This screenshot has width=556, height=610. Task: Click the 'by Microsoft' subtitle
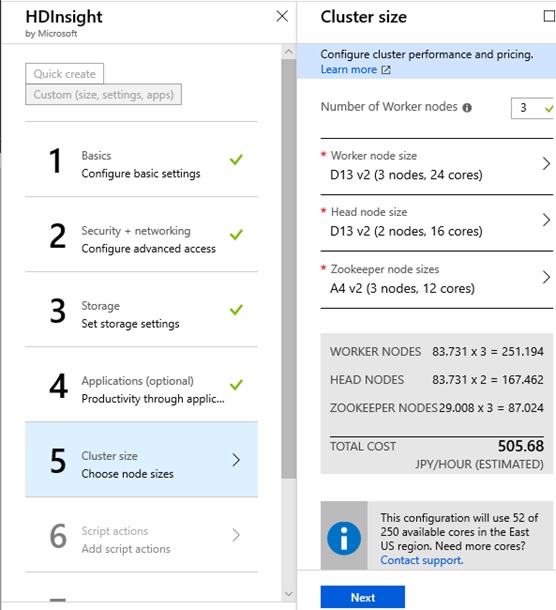click(x=51, y=34)
